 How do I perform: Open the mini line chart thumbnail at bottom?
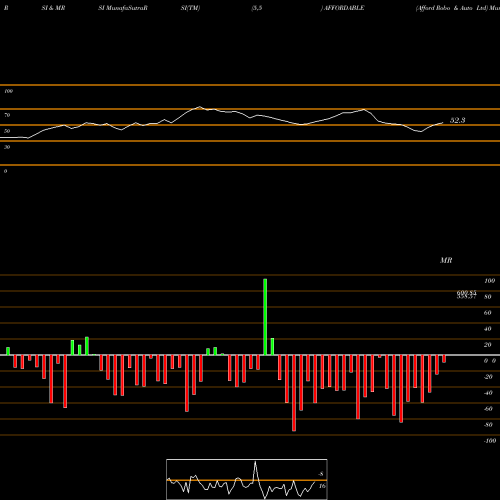coord(247,479)
